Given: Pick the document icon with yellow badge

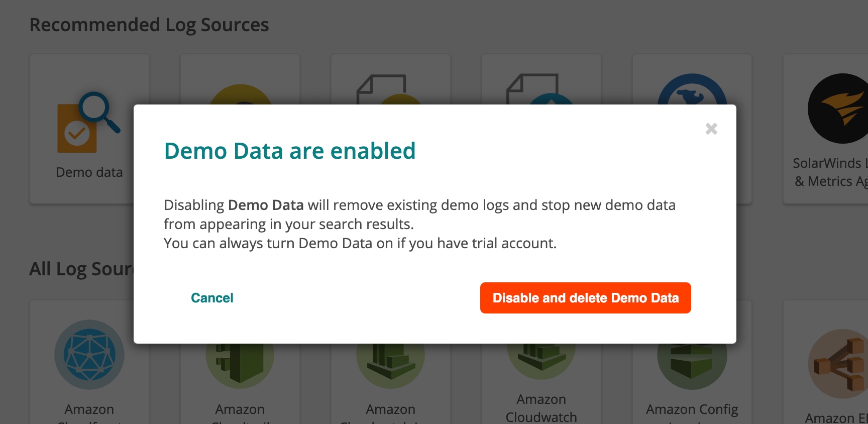Looking at the screenshot, I should click(x=382, y=89).
